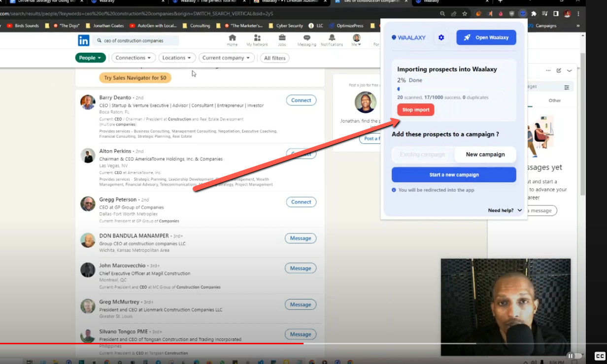Open LinkedIn Notifications bell

pos(332,40)
